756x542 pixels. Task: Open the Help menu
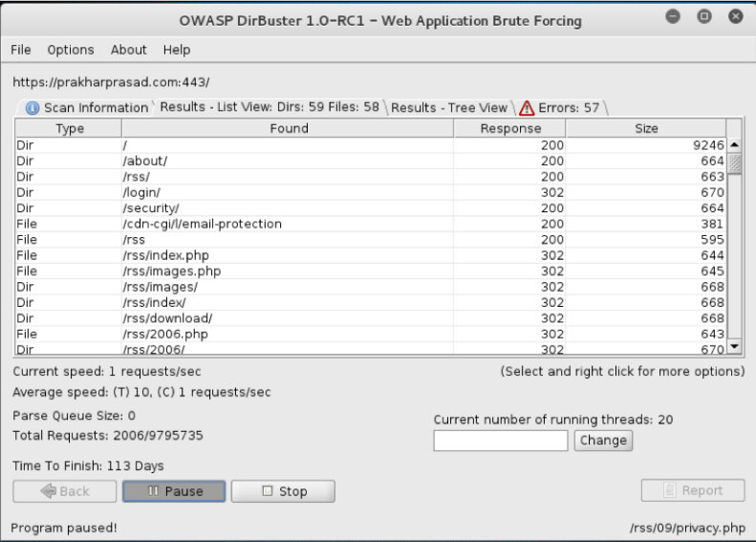177,50
